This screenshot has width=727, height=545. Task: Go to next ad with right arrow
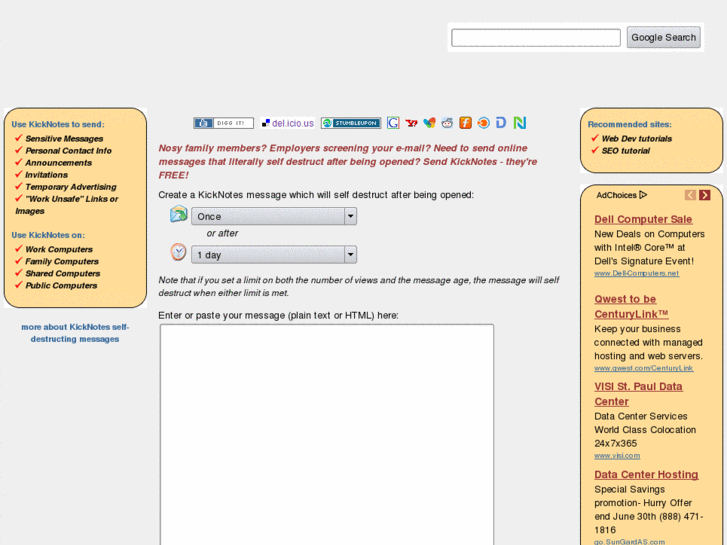tap(705, 195)
